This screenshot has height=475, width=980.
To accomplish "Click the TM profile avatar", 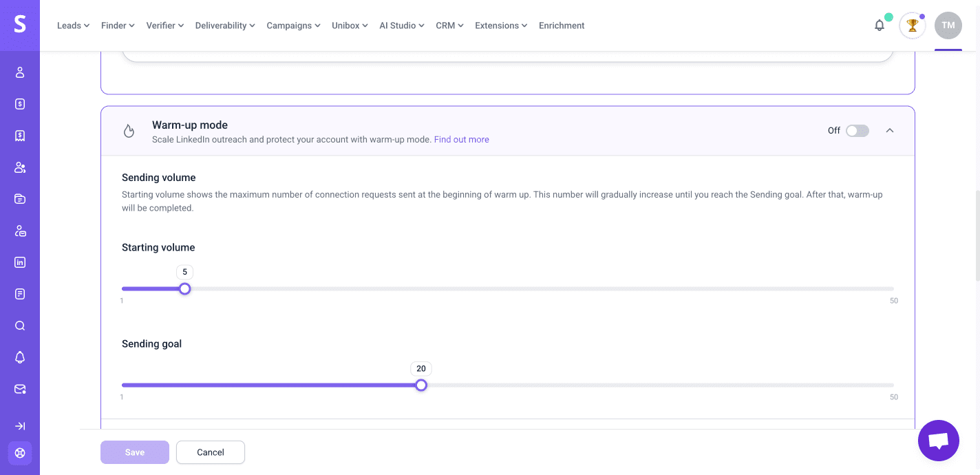I will [948, 25].
